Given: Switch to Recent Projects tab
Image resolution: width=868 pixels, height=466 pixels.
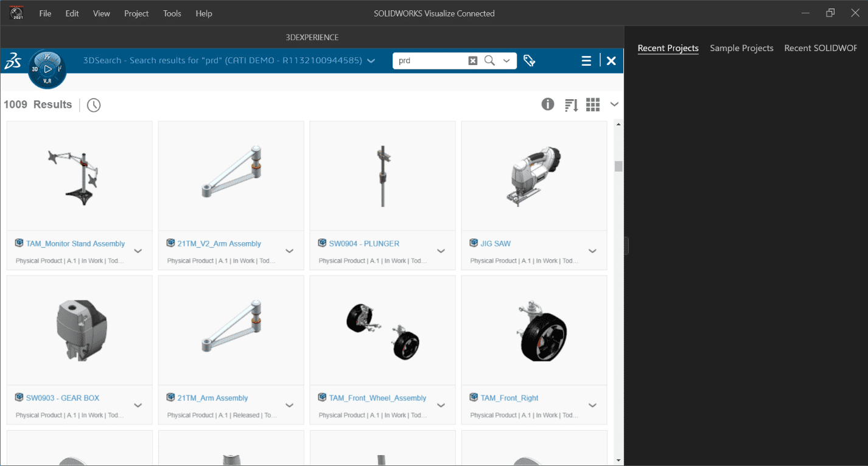Looking at the screenshot, I should tap(668, 48).
